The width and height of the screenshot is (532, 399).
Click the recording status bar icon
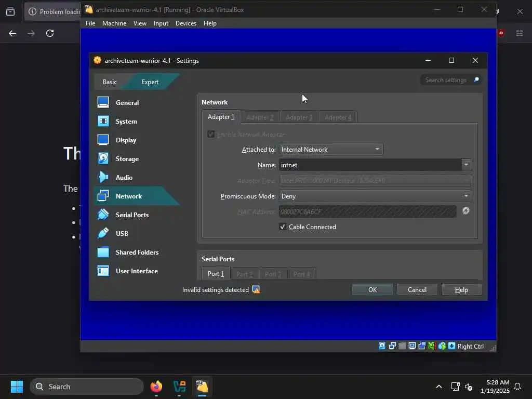[422, 345]
